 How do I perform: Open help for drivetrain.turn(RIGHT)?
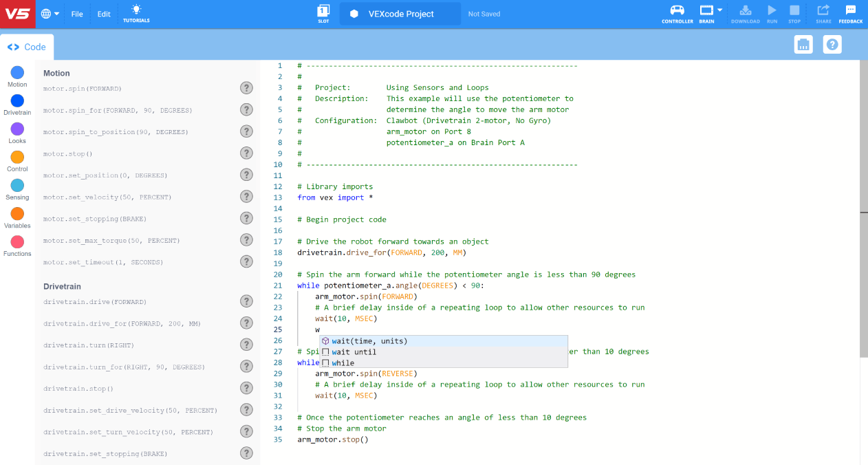point(246,344)
